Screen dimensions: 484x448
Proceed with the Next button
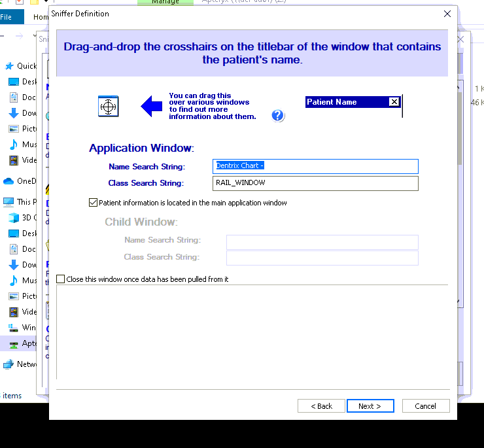coord(370,406)
